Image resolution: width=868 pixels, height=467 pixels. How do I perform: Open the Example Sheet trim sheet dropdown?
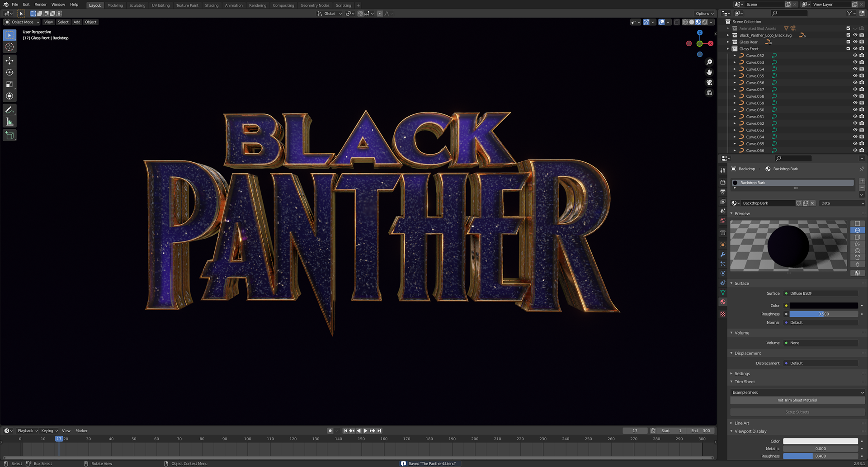coord(797,392)
